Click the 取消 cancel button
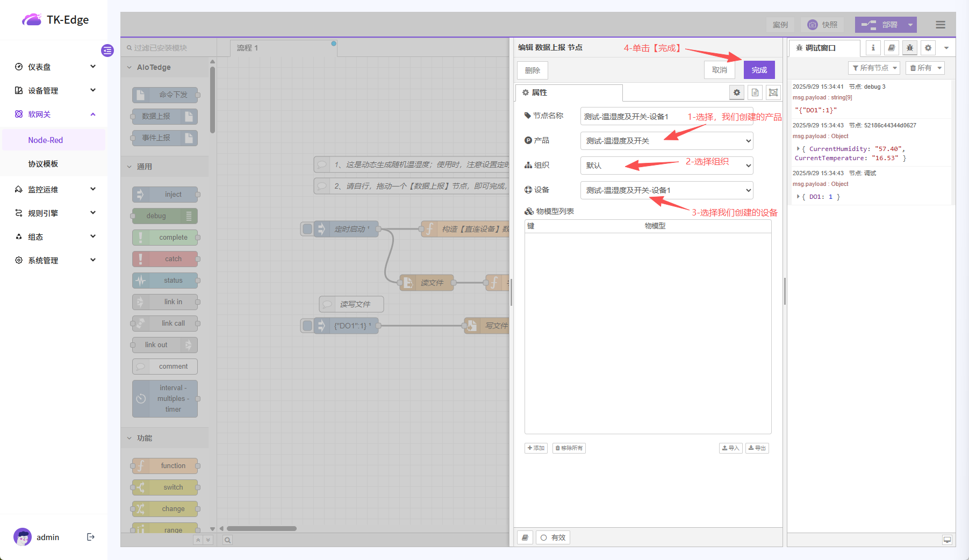969x560 pixels. [719, 70]
